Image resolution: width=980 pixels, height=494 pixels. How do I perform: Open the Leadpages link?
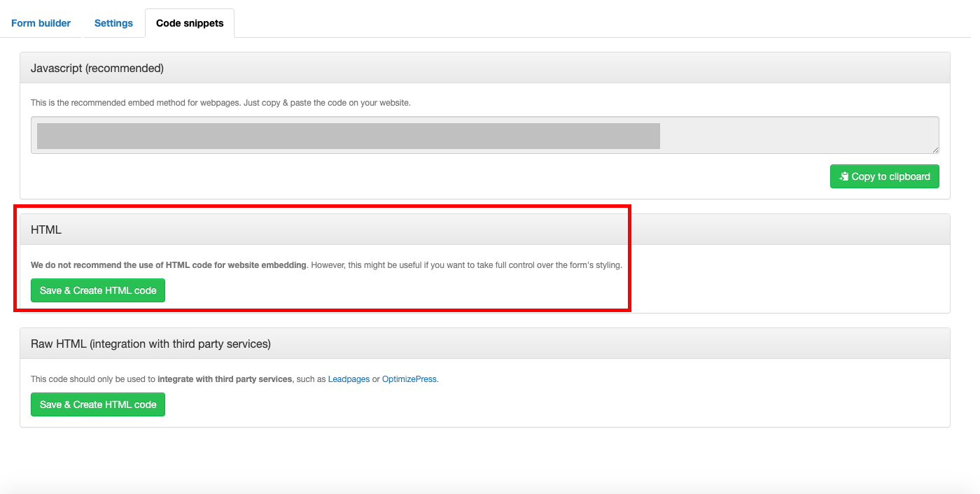coord(349,379)
